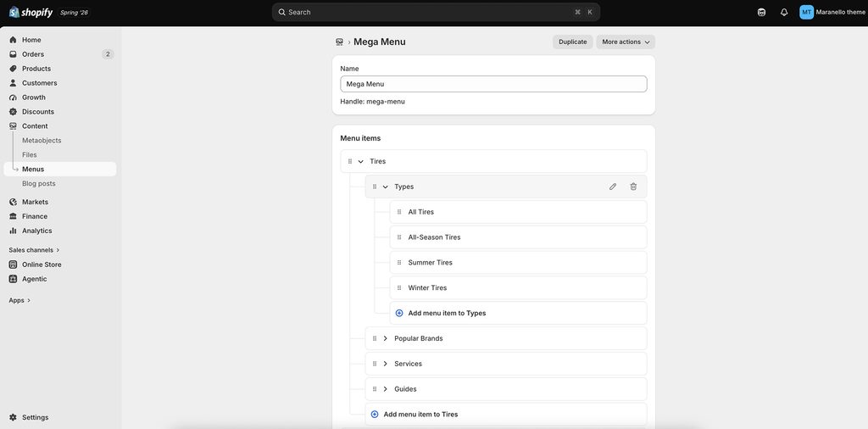Click the drag handle icon beside All Tires

point(399,212)
